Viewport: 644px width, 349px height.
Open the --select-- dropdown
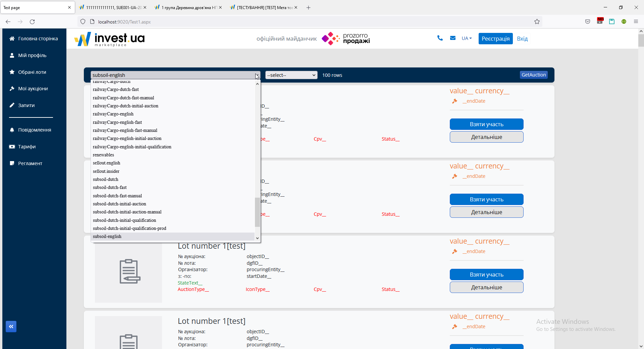291,75
